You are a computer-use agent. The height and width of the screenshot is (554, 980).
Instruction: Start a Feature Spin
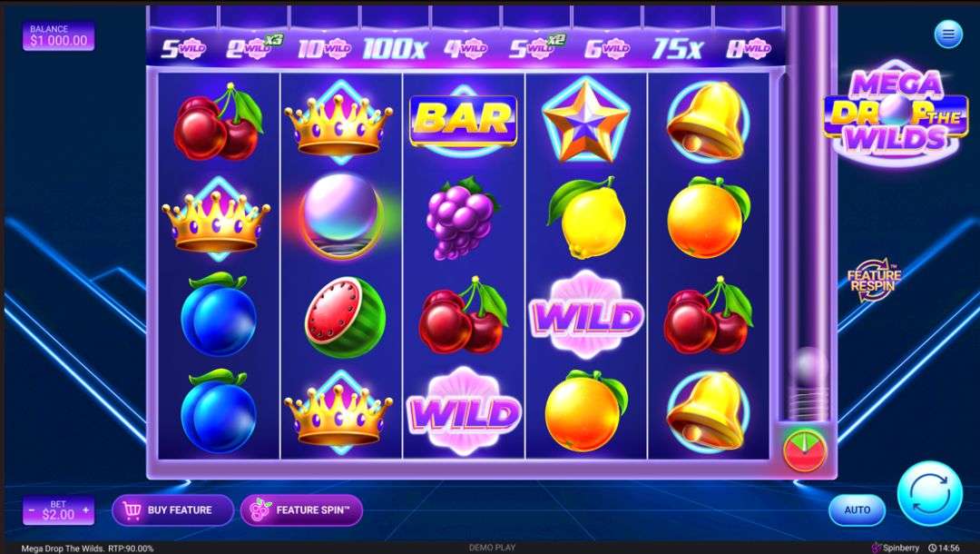point(302,510)
